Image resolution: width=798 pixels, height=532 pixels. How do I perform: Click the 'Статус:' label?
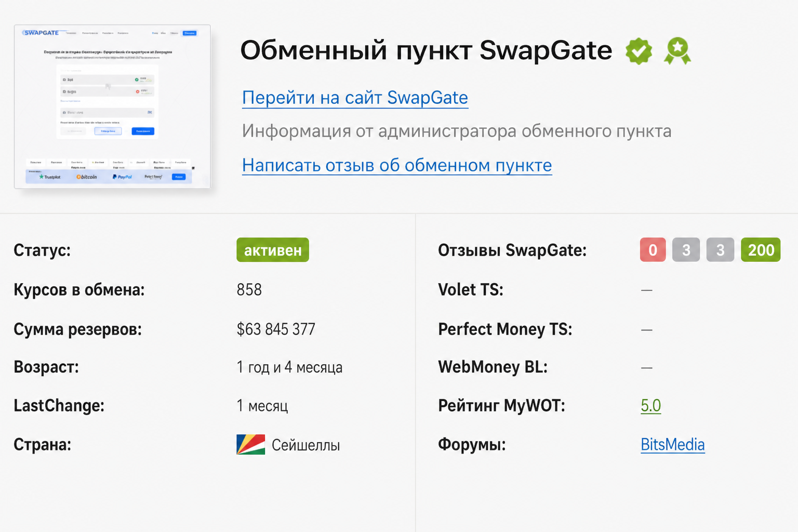42,250
